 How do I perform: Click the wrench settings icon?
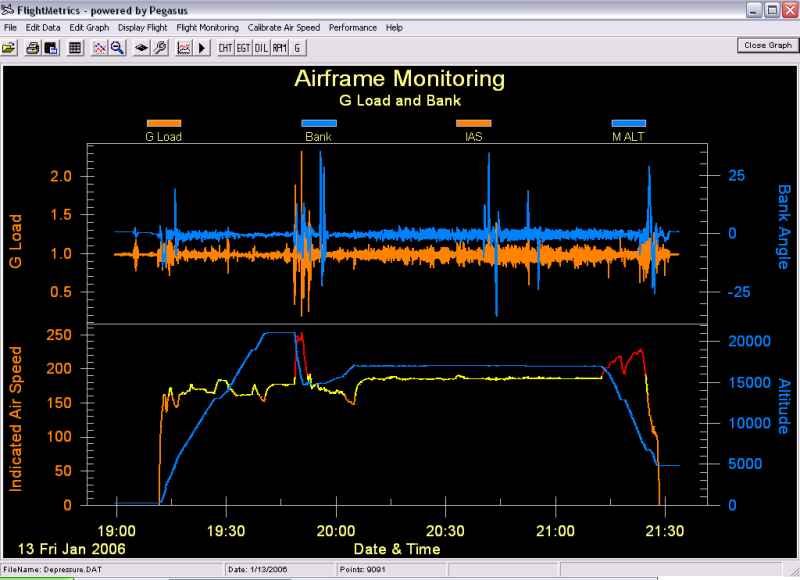(x=159, y=47)
